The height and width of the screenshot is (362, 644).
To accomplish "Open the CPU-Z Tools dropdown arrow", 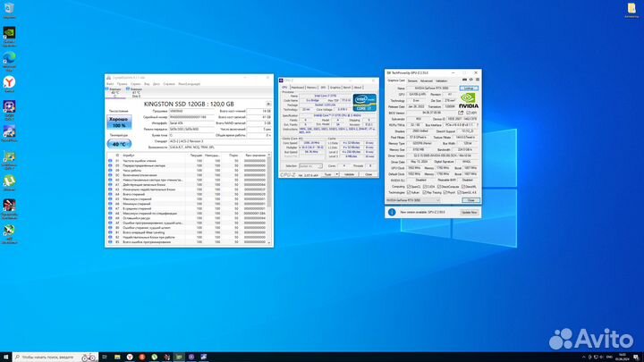I will point(337,174).
